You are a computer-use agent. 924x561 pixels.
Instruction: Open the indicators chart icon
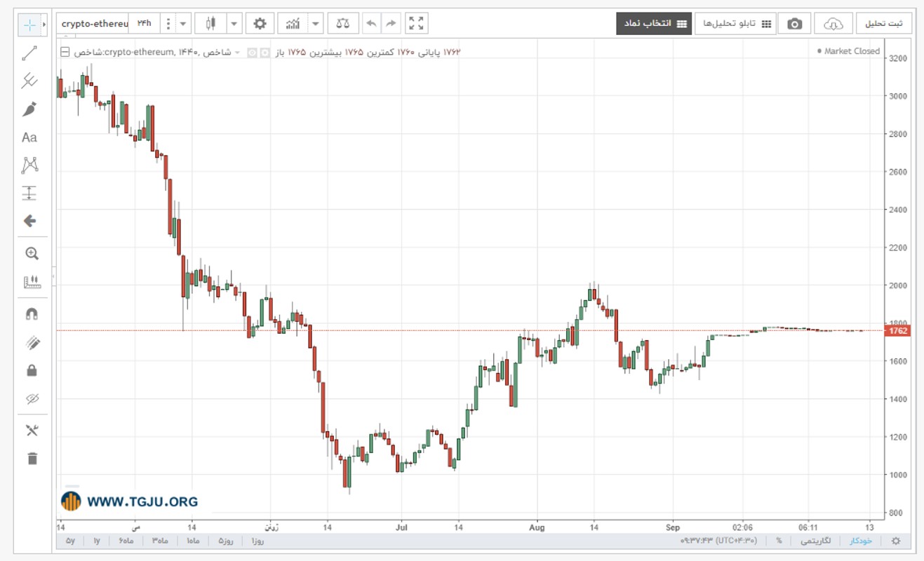coord(293,24)
